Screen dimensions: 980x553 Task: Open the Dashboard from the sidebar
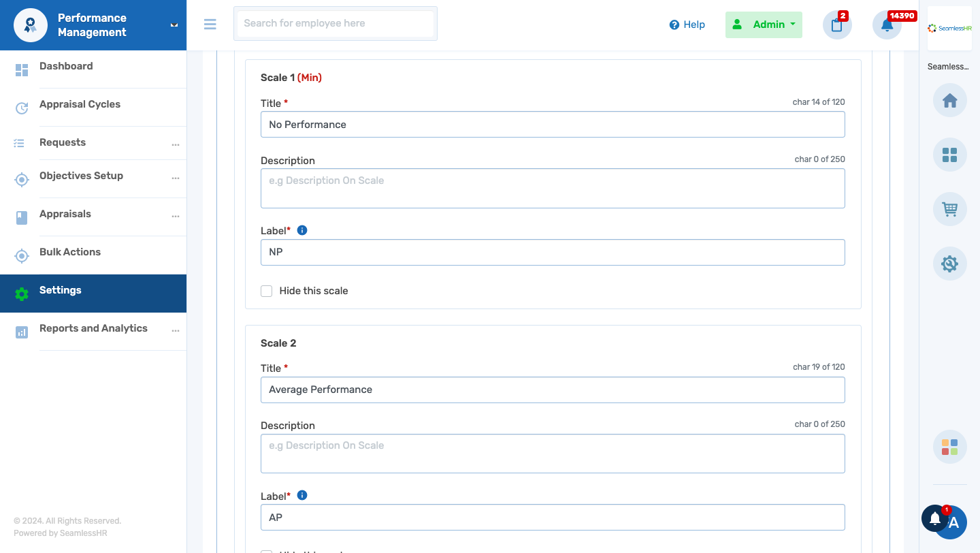tap(66, 66)
